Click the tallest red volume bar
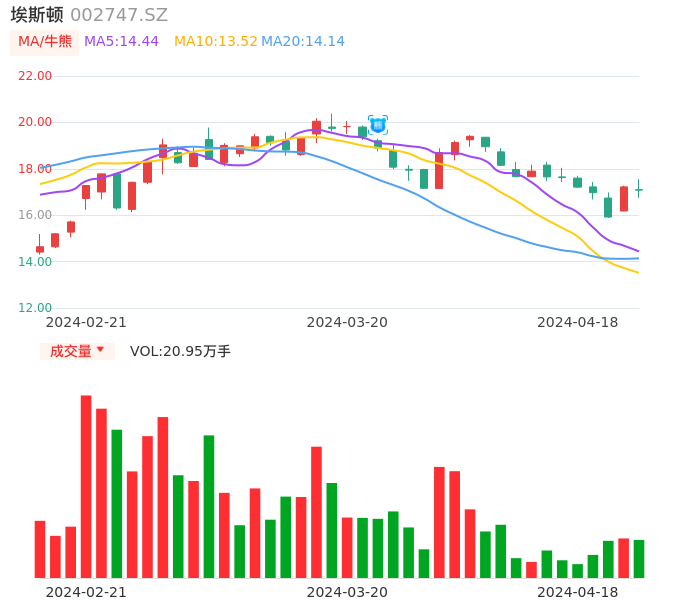686x606 pixels. (86, 486)
